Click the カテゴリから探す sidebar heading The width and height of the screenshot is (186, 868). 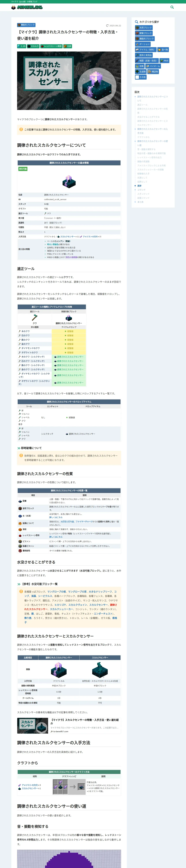(149, 22)
